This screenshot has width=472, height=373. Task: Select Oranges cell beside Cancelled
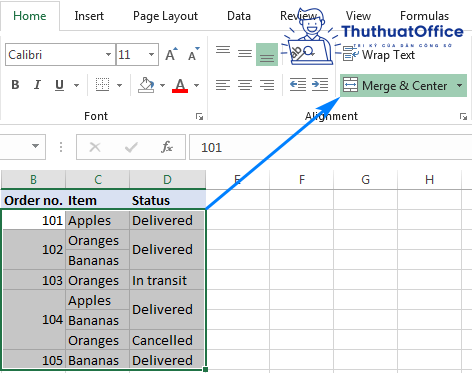tap(98, 340)
